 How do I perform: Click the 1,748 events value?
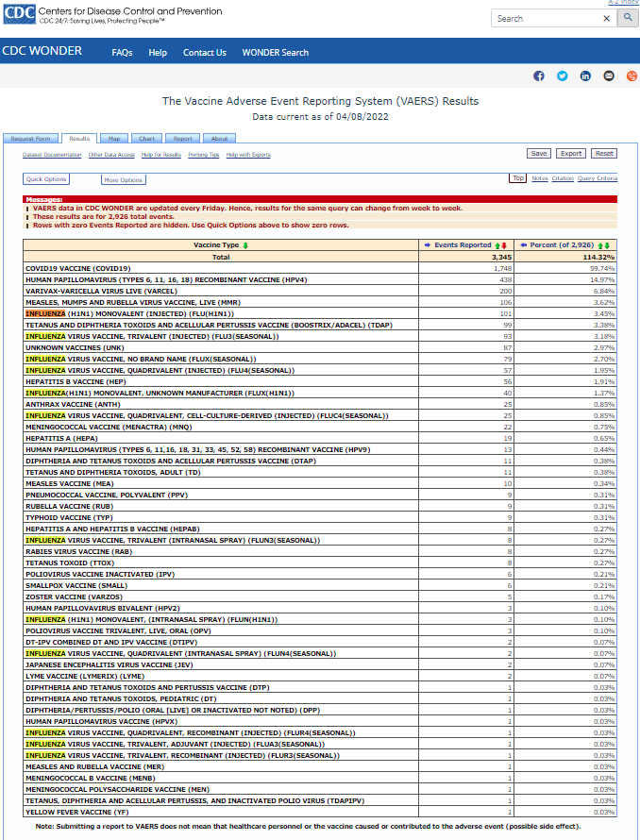[503, 268]
